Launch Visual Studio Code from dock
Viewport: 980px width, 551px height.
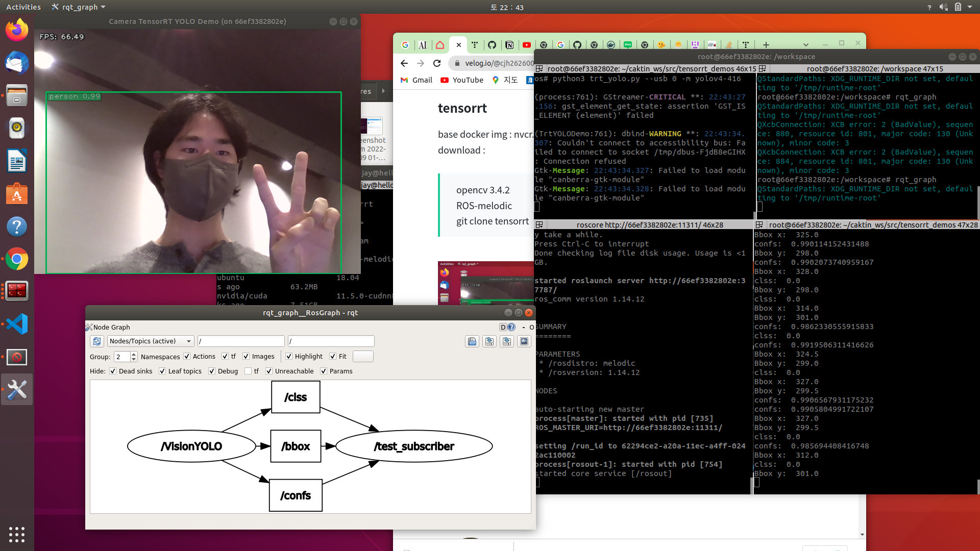click(x=17, y=324)
